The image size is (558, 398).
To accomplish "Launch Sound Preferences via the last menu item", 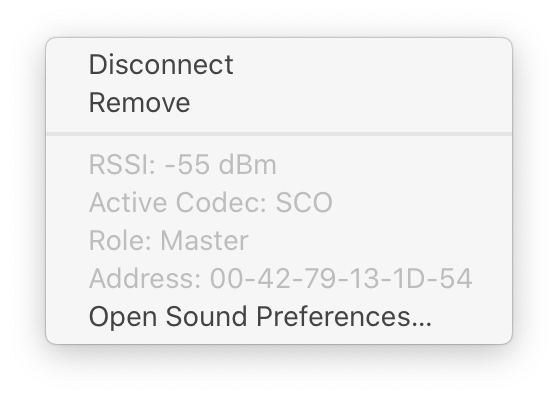I will click(x=279, y=316).
